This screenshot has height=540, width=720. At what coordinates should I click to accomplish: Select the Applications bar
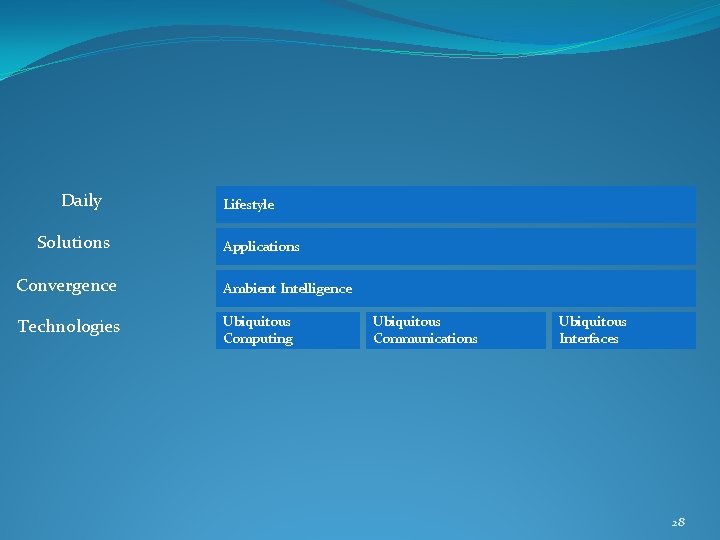(456, 247)
